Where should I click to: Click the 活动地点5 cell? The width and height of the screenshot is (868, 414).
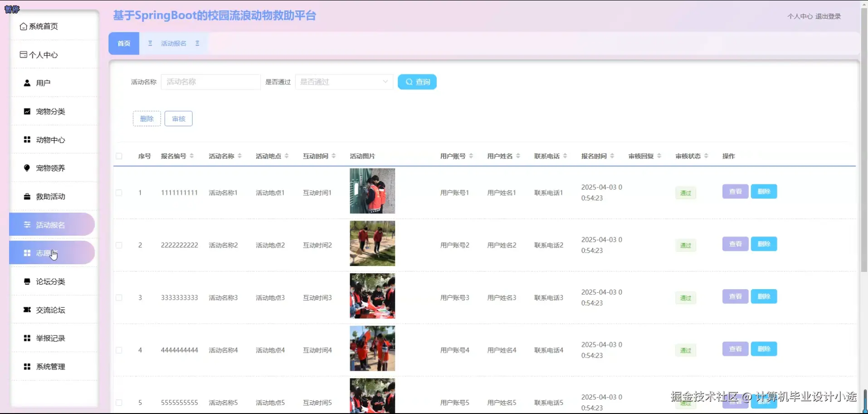270,403
